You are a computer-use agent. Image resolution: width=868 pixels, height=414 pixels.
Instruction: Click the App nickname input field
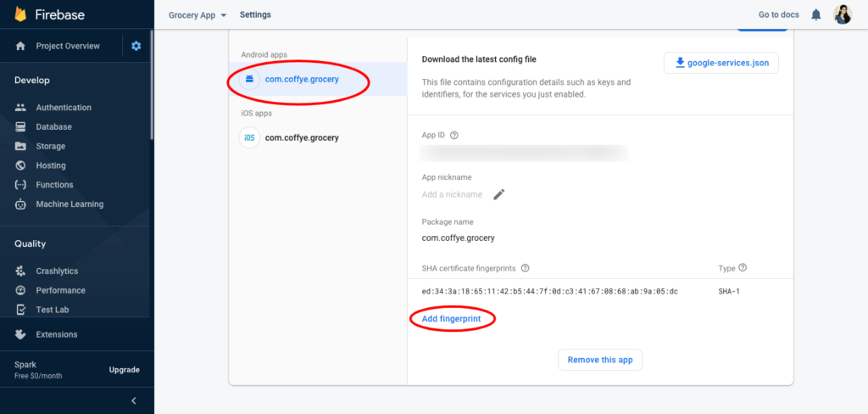point(453,194)
